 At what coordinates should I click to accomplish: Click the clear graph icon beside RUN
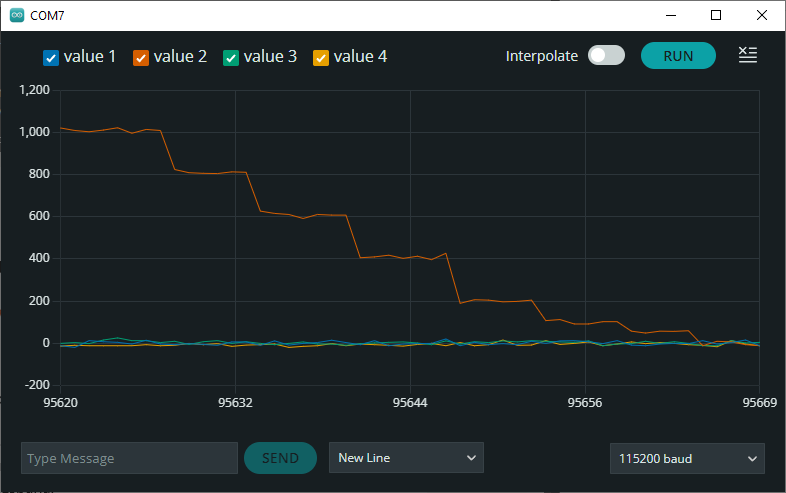[747, 55]
